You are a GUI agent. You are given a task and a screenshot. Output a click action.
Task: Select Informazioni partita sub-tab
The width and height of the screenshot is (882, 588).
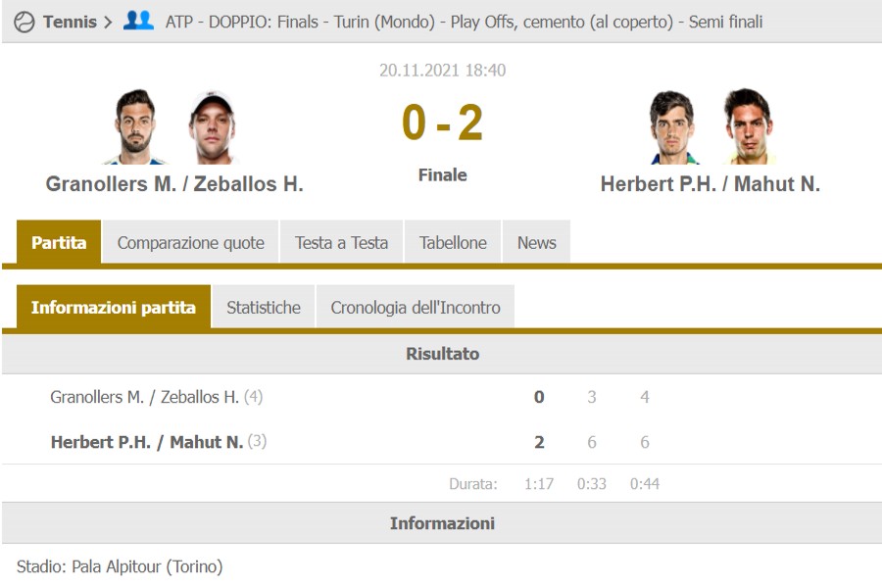click(114, 307)
